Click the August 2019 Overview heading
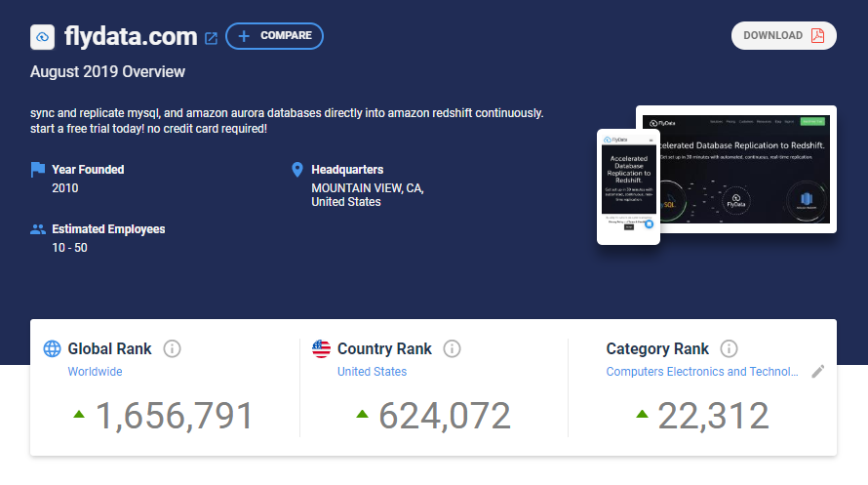 (x=107, y=72)
